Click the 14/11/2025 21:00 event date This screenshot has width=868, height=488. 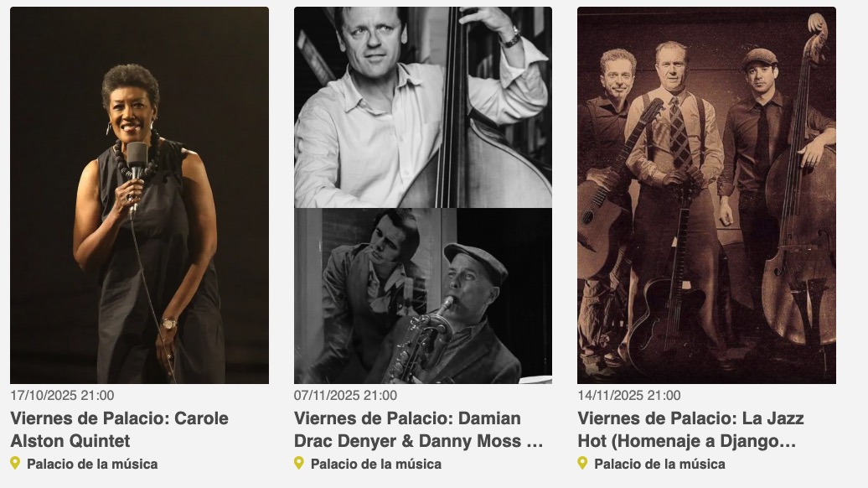pos(629,396)
